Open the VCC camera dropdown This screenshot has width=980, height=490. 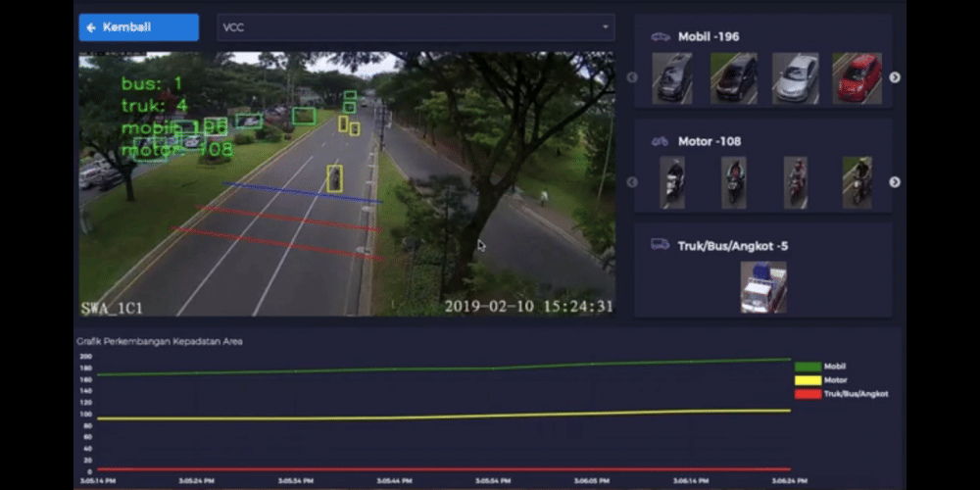[x=416, y=27]
